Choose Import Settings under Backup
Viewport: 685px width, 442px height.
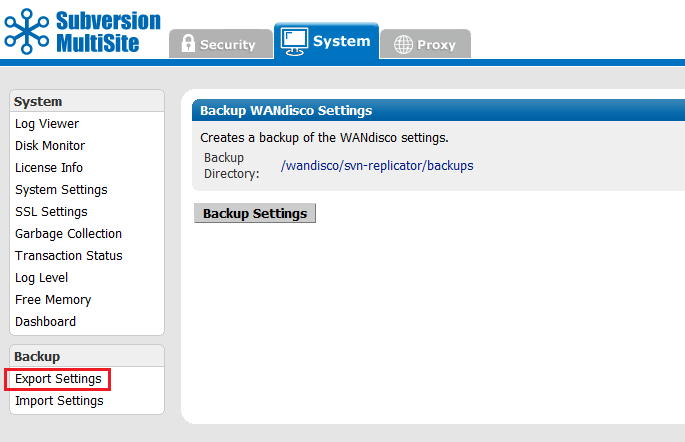coord(59,401)
